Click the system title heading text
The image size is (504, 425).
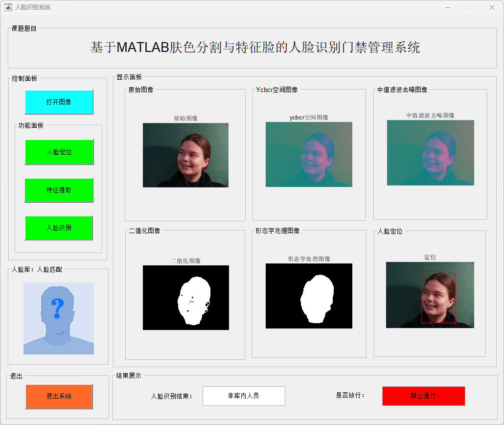(255, 47)
